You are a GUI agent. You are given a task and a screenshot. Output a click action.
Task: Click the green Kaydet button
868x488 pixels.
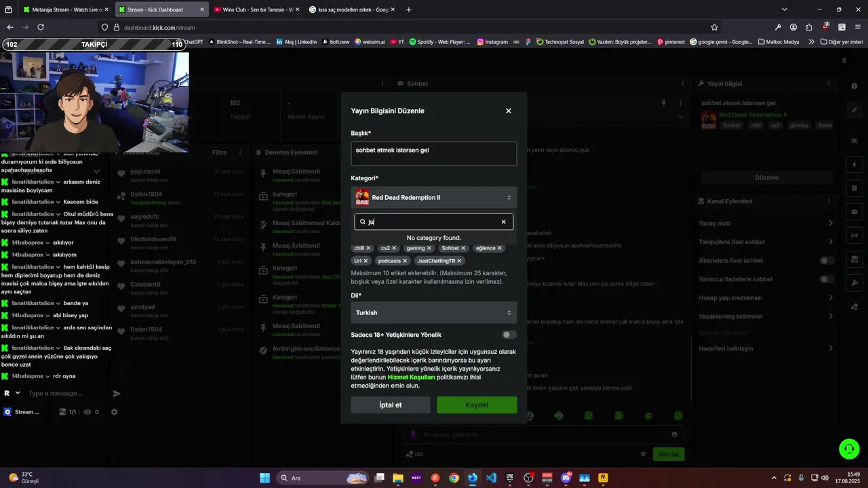click(477, 405)
